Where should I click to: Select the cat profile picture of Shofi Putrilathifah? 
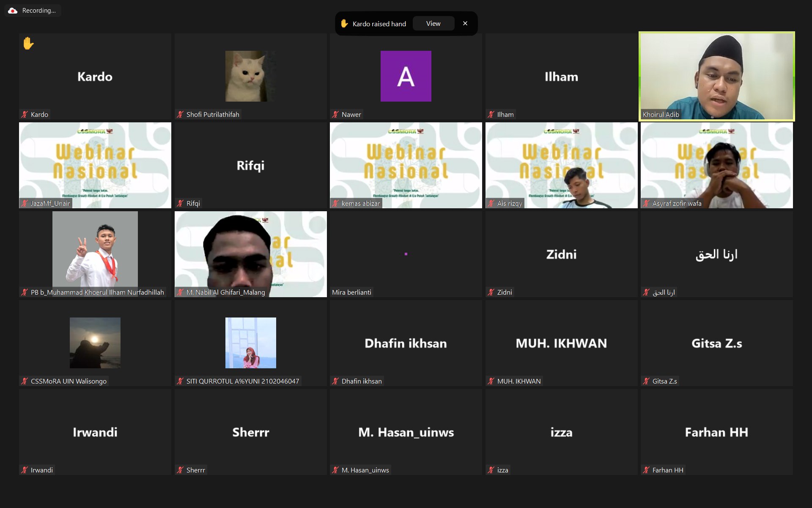point(250,76)
